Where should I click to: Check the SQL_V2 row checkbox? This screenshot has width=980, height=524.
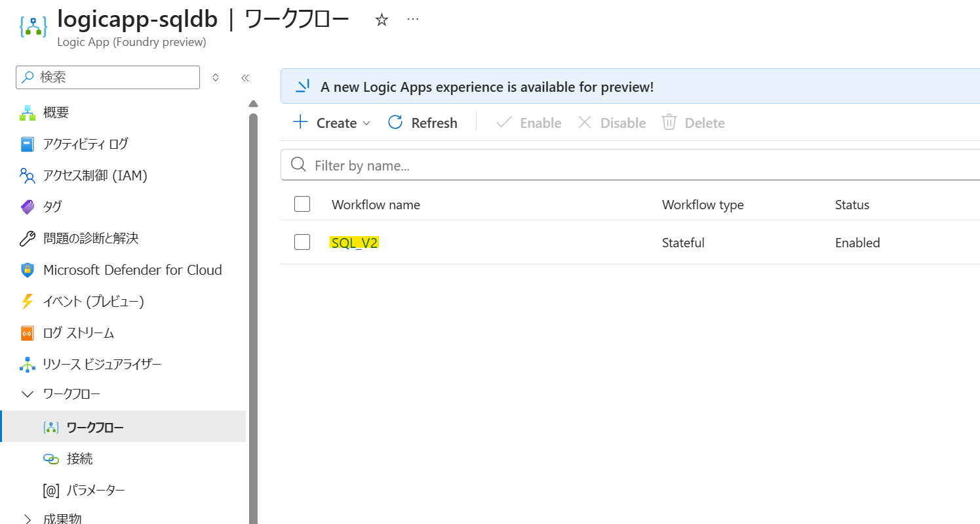(x=302, y=242)
